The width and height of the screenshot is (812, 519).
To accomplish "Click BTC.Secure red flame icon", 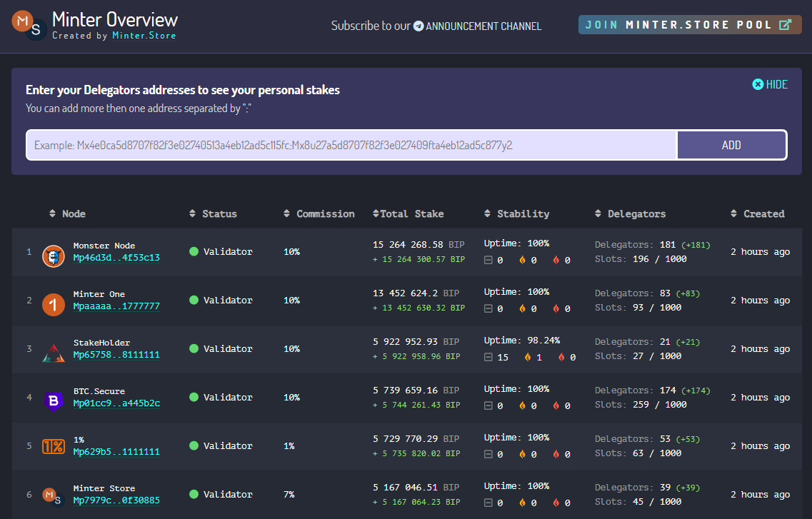I will (x=556, y=405).
